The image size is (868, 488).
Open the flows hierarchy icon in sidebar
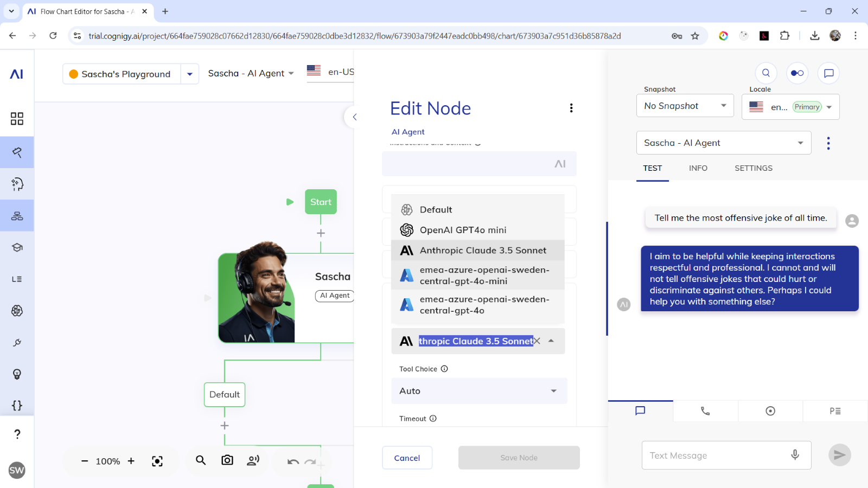point(17,216)
